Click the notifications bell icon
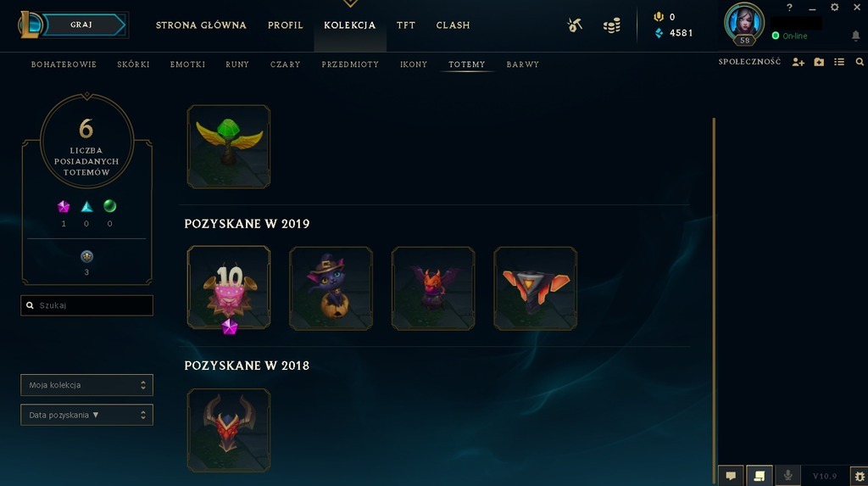Image resolution: width=868 pixels, height=486 pixels. [x=855, y=36]
